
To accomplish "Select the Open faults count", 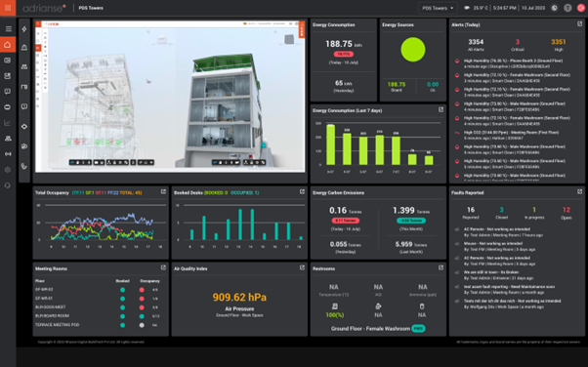I will pyautogui.click(x=567, y=213).
